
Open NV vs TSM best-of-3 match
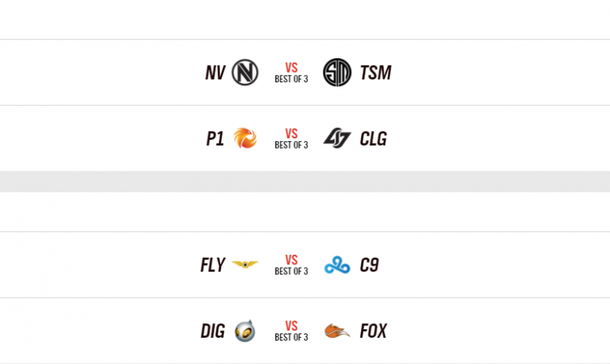point(292,73)
